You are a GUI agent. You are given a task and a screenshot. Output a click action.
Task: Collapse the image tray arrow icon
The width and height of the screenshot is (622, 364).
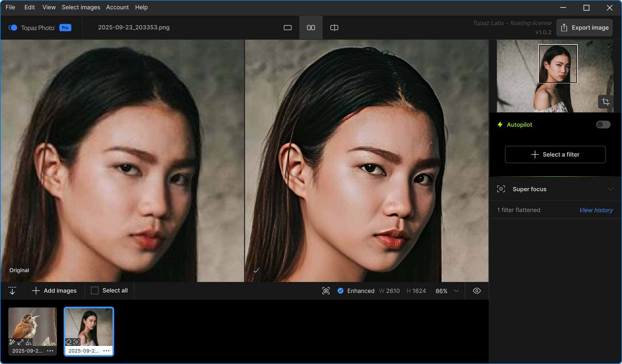coord(12,291)
